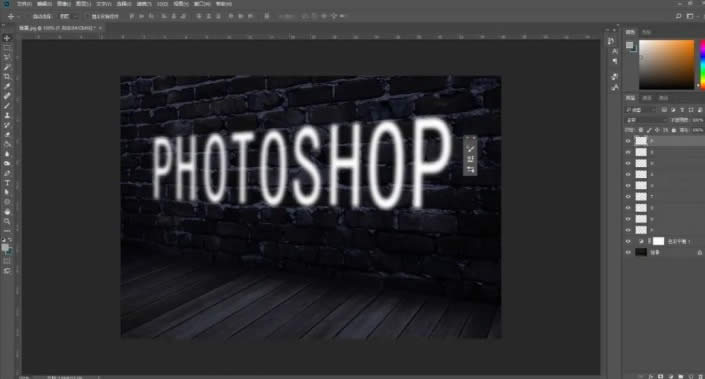Image resolution: width=705 pixels, height=379 pixels.
Task: Select the Crop tool
Action: tap(7, 77)
